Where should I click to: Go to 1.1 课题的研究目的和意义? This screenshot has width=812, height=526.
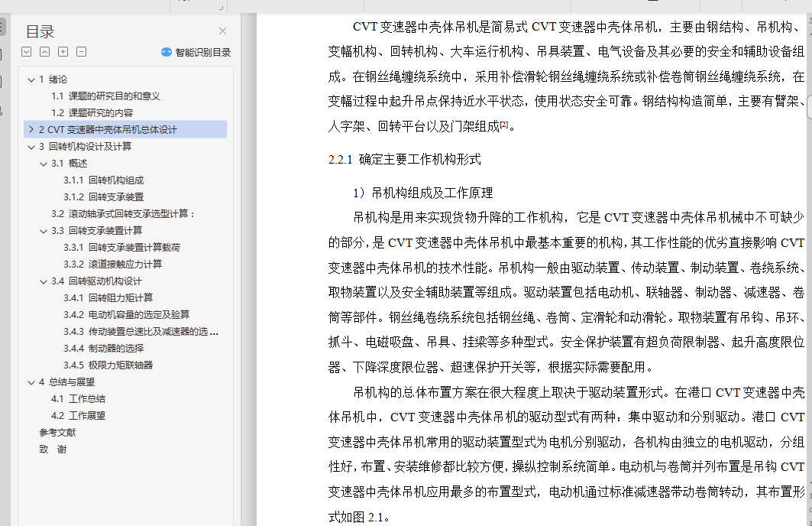click(105, 96)
